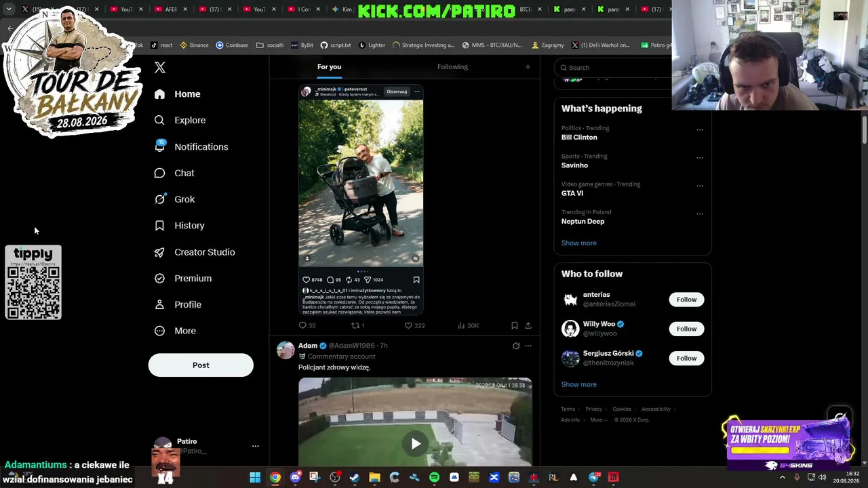Click the Post button
The width and height of the screenshot is (868, 488).
201,365
